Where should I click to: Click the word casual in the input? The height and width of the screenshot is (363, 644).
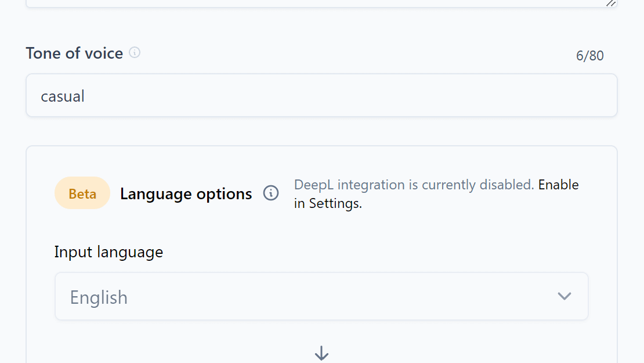point(63,96)
